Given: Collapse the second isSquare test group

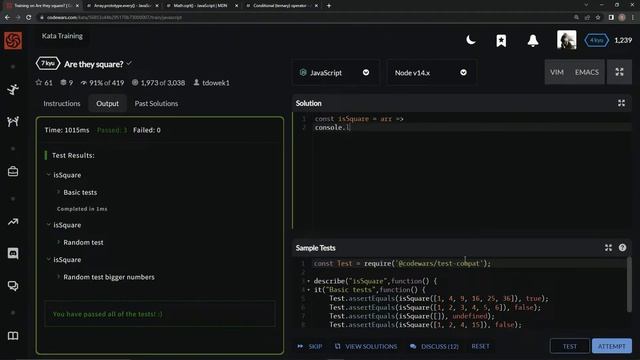Looking at the screenshot, I should coord(49,225).
